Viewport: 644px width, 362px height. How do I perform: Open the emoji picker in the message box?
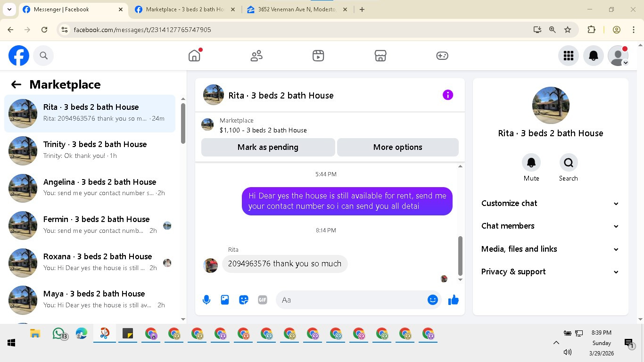[x=433, y=300]
